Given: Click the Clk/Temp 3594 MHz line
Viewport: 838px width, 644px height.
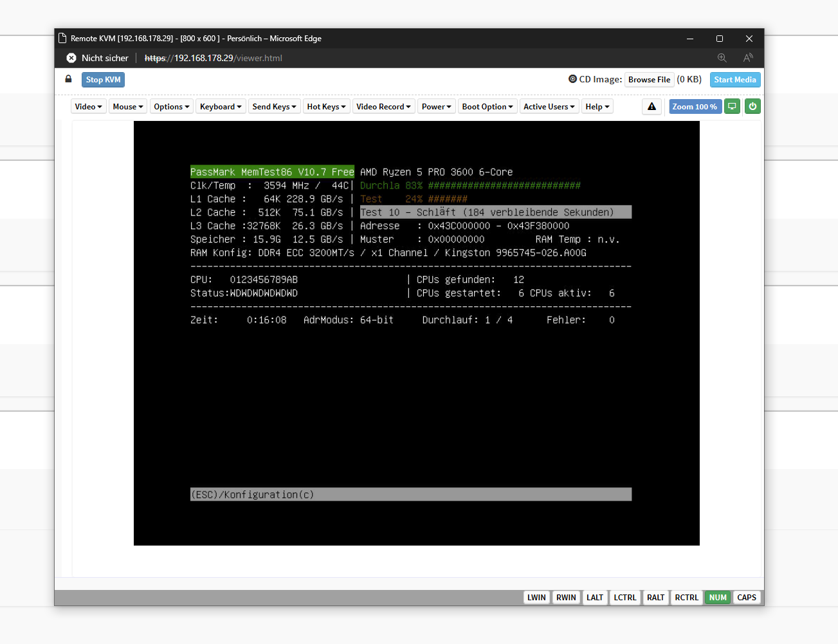Looking at the screenshot, I should coord(269,185).
